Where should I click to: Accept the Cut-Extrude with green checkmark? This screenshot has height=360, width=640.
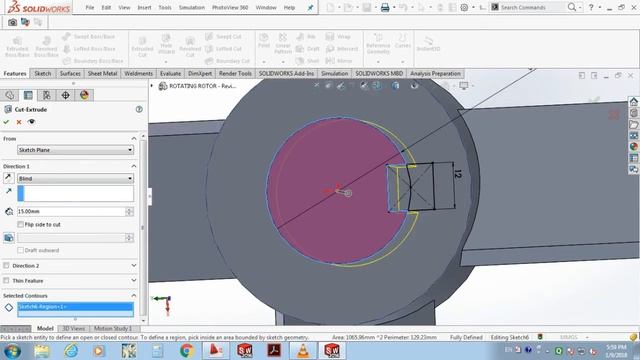[x=6, y=122]
